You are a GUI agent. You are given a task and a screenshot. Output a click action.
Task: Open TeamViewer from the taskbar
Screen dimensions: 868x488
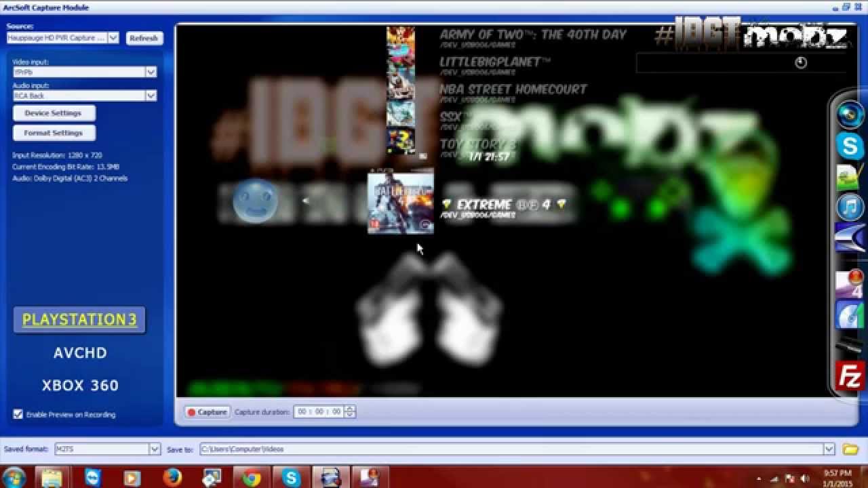92,478
